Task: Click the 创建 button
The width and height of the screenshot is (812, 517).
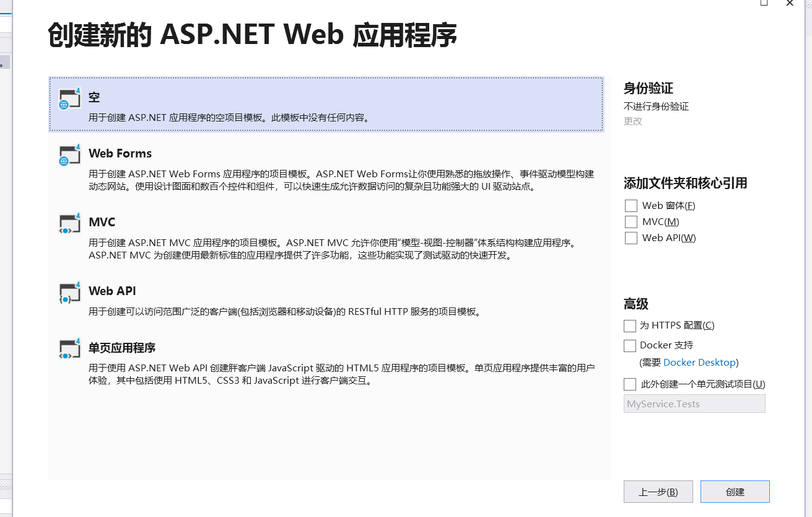Action: 735,492
